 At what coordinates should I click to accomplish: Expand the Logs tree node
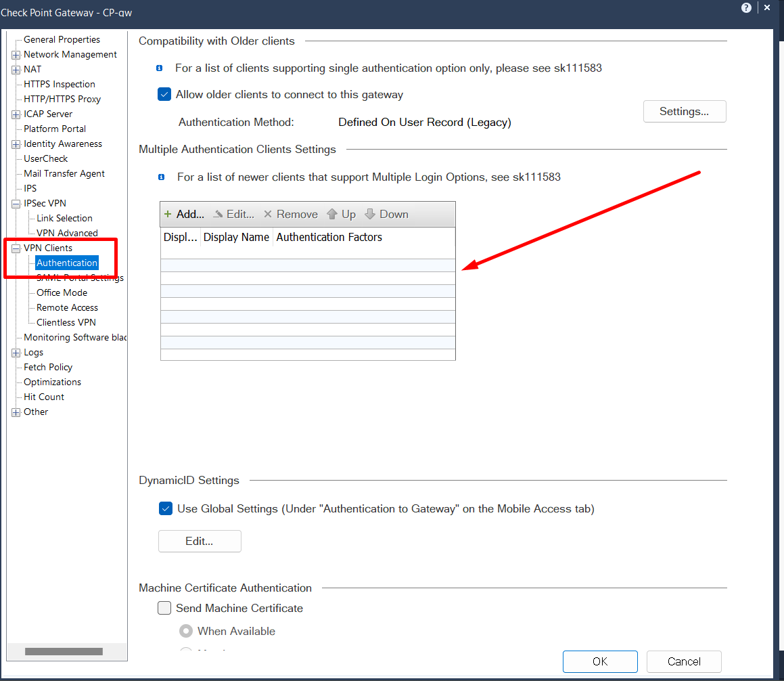(x=15, y=352)
